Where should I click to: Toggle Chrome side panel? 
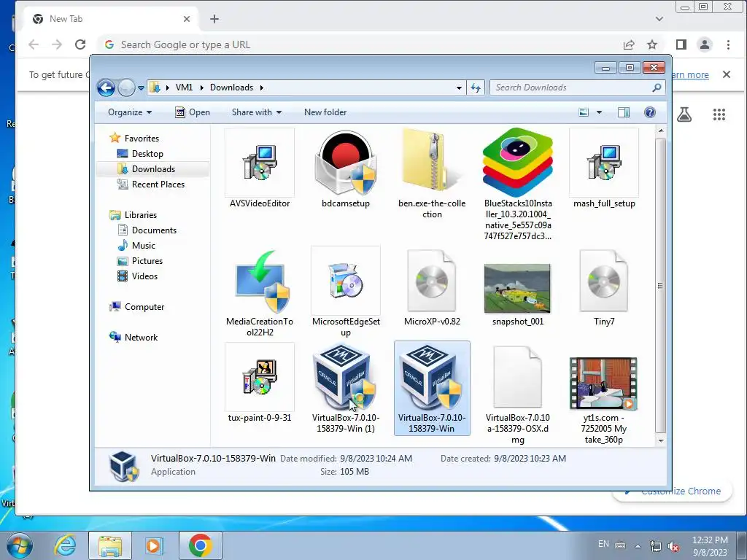[x=681, y=44]
